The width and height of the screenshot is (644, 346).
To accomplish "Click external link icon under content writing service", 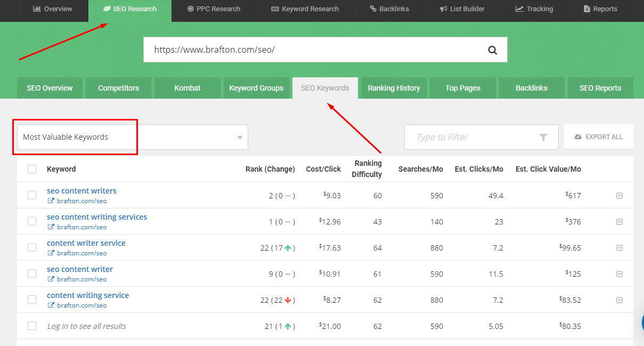I will [51, 305].
